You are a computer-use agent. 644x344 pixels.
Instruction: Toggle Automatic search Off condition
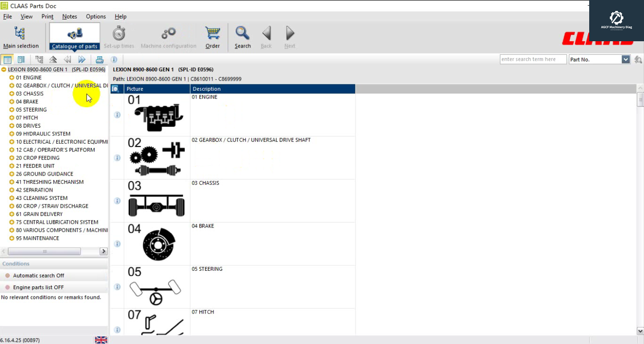pyautogui.click(x=38, y=276)
